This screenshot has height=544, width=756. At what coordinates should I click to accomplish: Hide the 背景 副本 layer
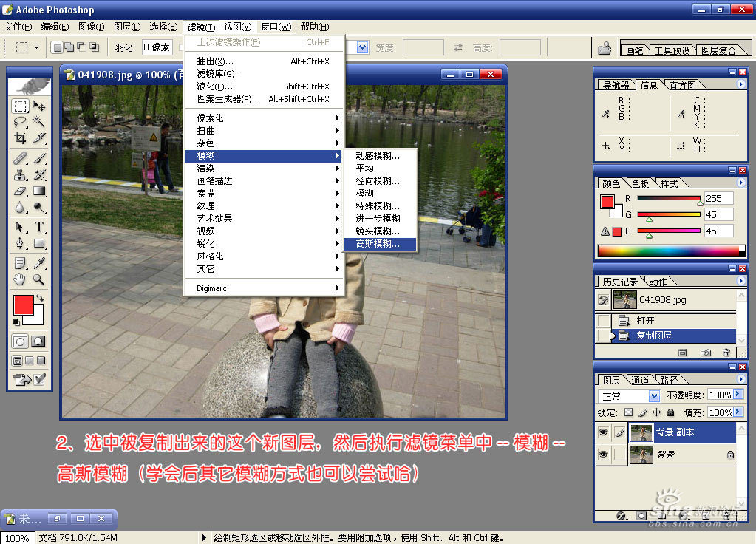click(x=603, y=432)
